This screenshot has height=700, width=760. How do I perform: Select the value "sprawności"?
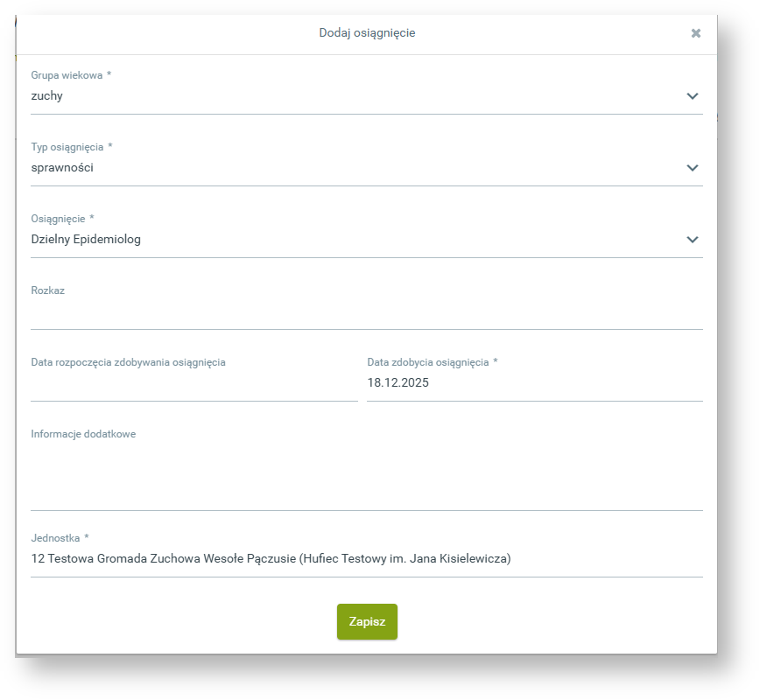coord(63,167)
